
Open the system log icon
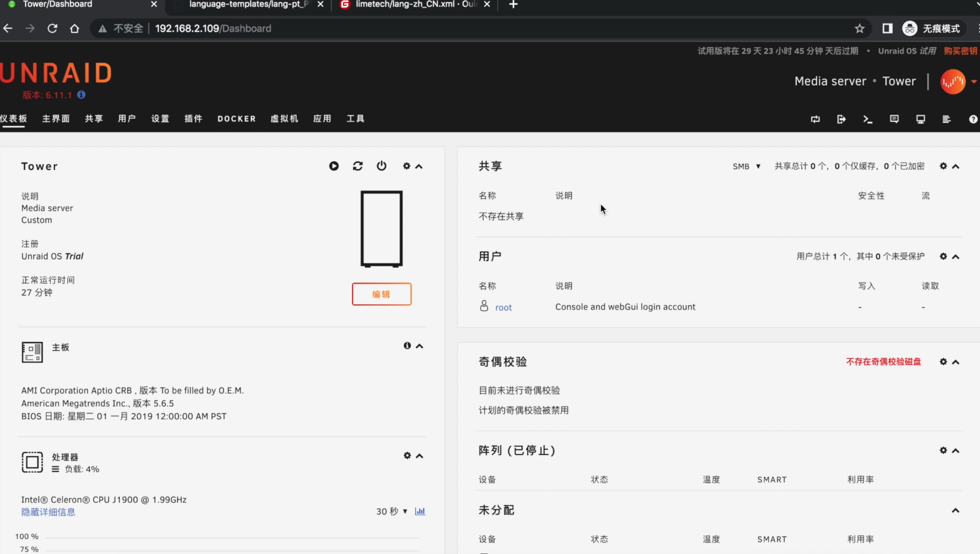(947, 119)
